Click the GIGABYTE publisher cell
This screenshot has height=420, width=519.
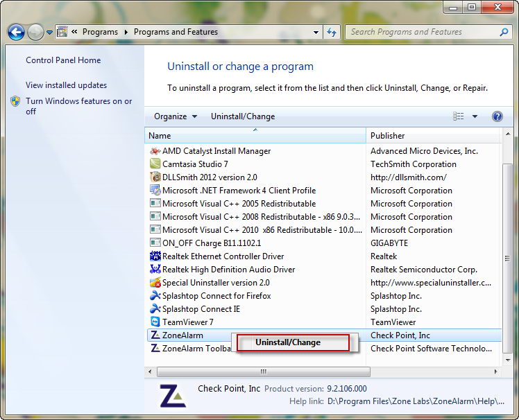(389, 243)
